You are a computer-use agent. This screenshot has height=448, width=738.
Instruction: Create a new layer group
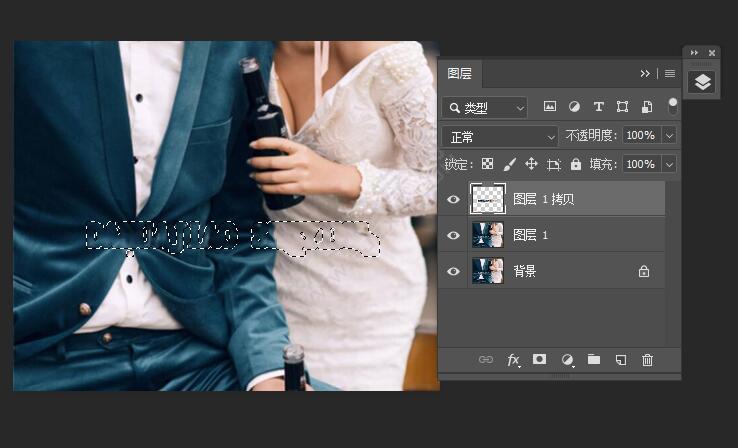coord(594,360)
